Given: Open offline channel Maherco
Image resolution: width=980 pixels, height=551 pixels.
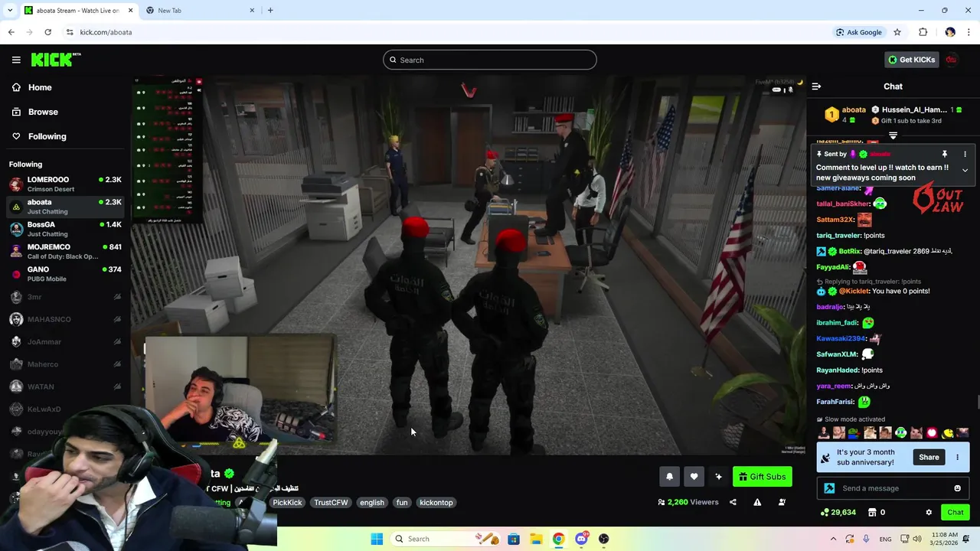Looking at the screenshot, I should point(65,364).
